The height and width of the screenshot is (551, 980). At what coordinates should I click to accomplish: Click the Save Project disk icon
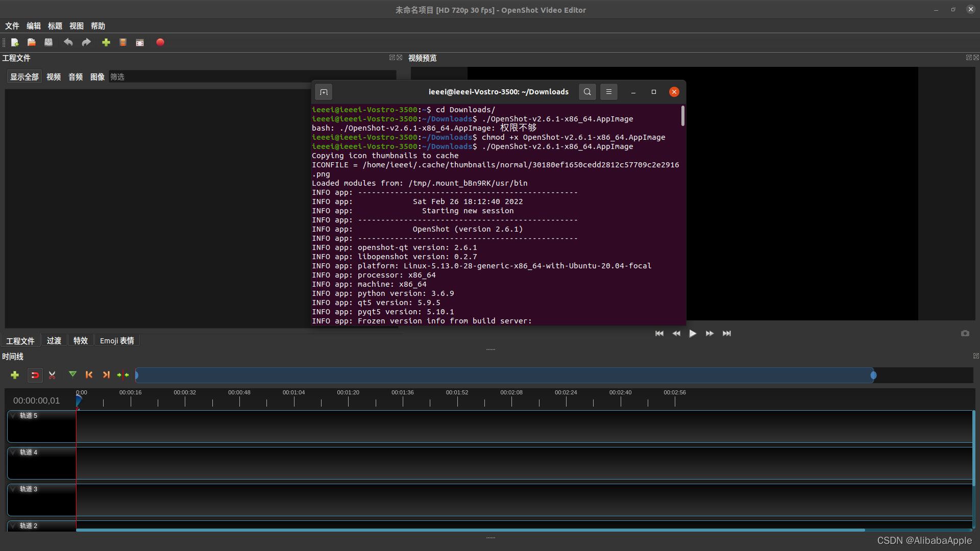48,42
